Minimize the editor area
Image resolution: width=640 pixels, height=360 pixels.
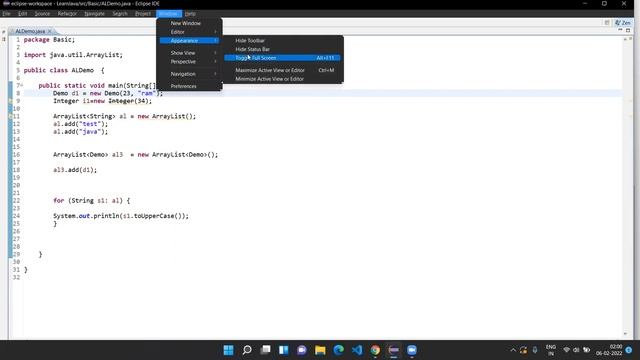click(x=620, y=30)
